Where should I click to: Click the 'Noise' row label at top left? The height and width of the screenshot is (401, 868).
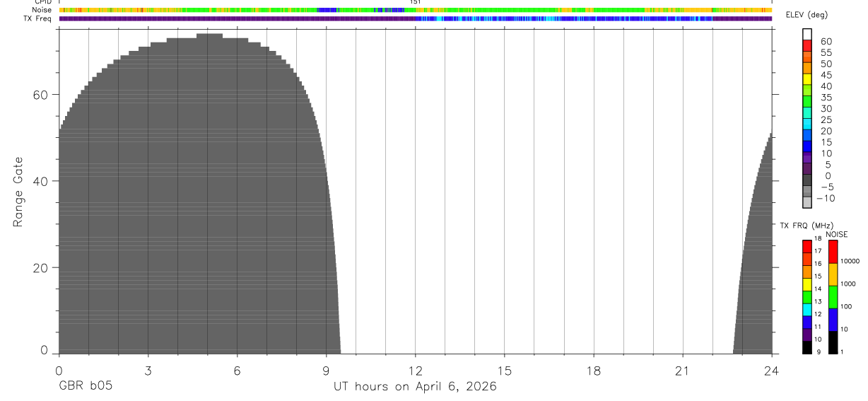[42, 10]
